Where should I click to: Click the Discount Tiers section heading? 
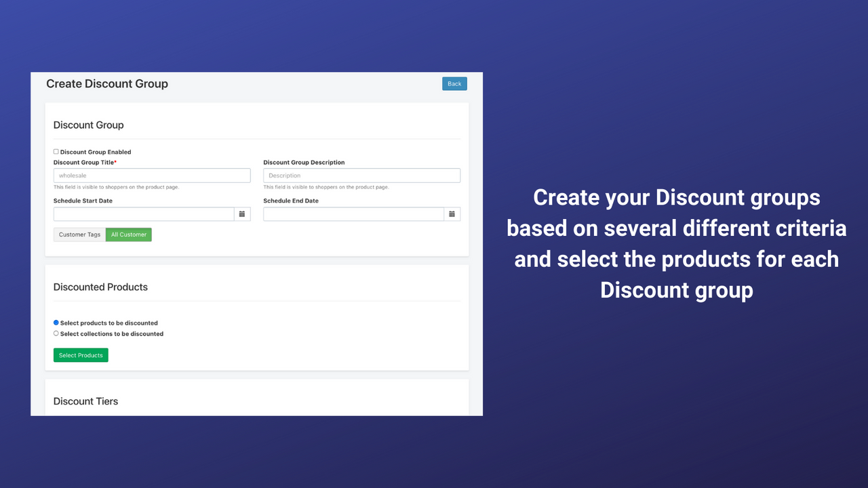tap(85, 401)
